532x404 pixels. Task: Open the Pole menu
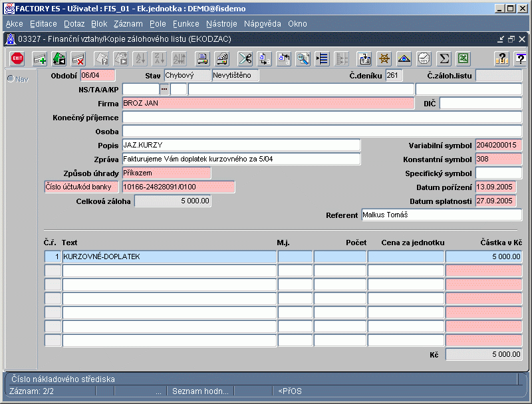pos(158,24)
